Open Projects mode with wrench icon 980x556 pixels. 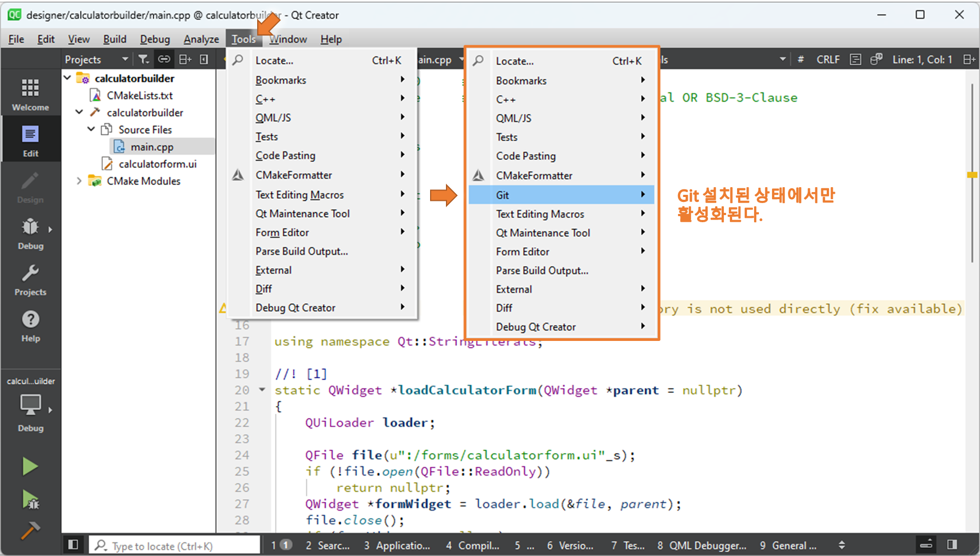[31, 280]
